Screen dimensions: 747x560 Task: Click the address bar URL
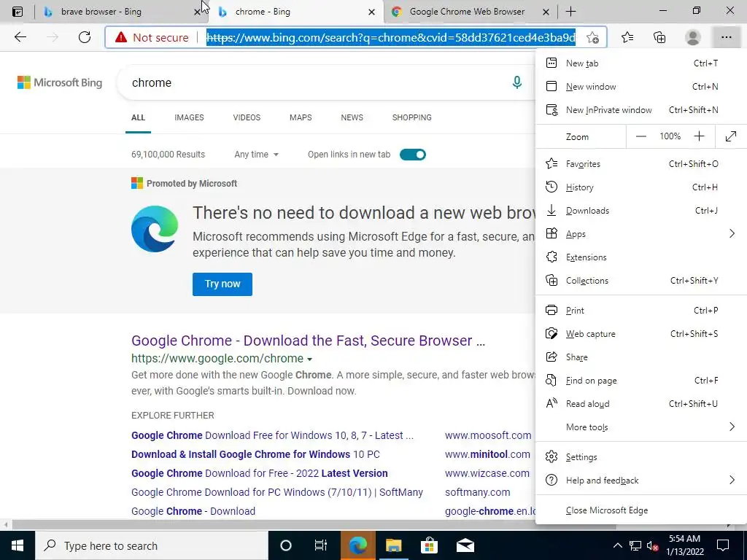(391, 38)
